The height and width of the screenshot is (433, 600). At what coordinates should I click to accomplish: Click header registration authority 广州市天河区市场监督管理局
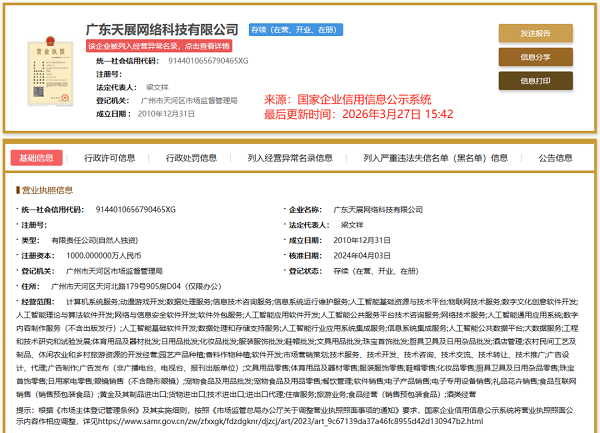coord(189,101)
